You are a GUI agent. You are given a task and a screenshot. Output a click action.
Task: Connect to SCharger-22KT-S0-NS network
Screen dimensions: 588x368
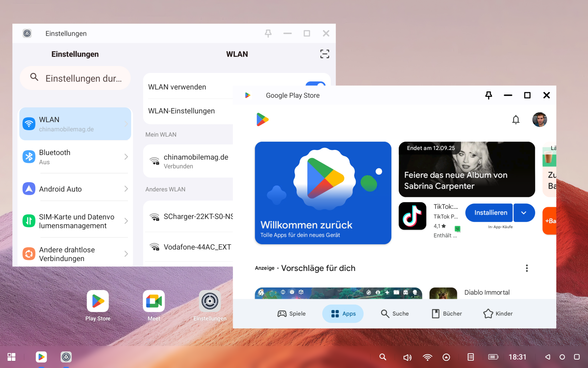tap(189, 216)
